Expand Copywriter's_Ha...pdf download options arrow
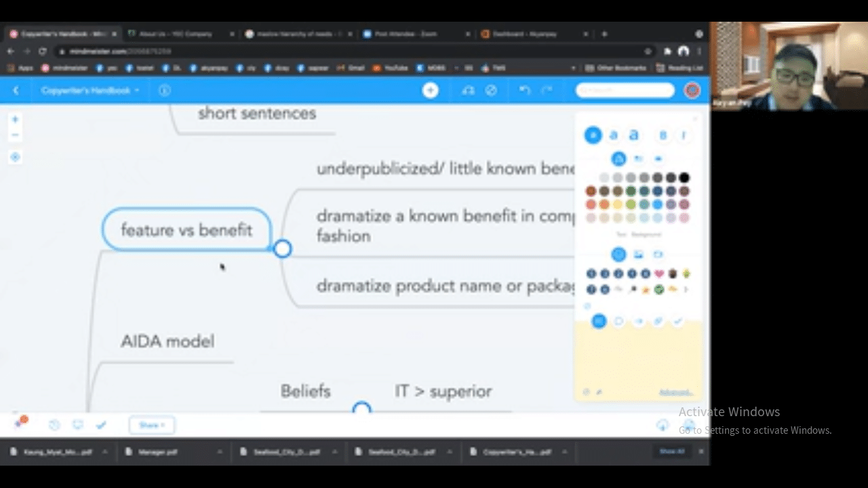The width and height of the screenshot is (868, 488). (565, 451)
